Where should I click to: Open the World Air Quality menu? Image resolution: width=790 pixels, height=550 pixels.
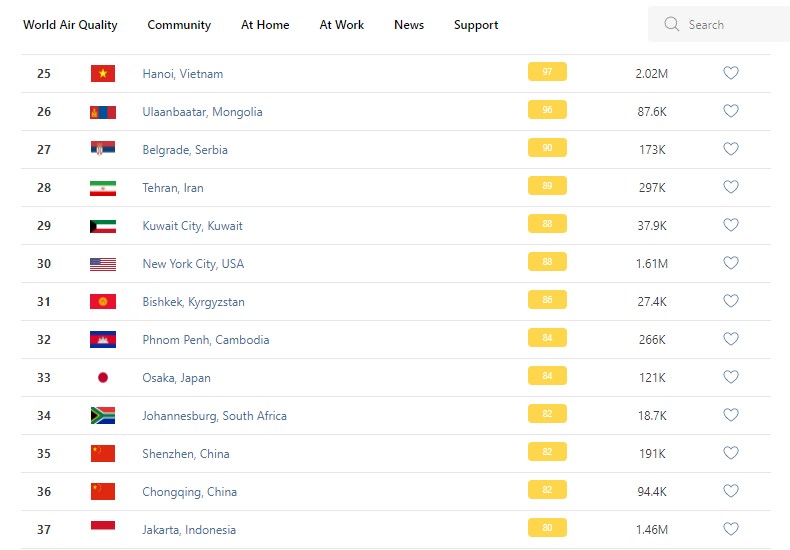point(70,25)
